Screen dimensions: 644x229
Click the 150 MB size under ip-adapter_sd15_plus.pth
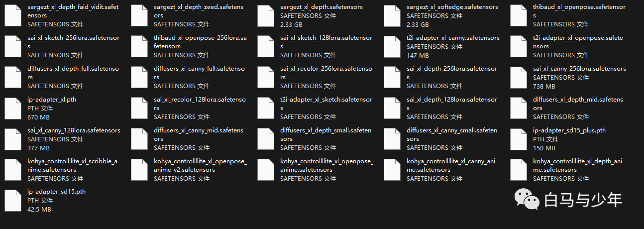tap(544, 148)
